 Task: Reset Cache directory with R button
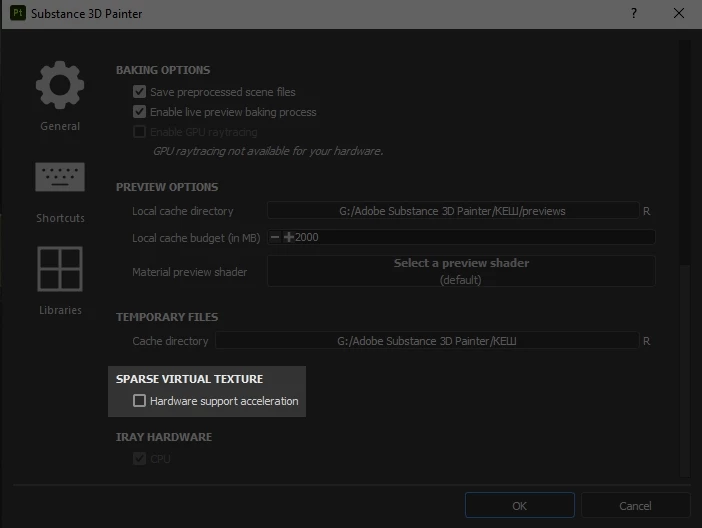pos(646,341)
